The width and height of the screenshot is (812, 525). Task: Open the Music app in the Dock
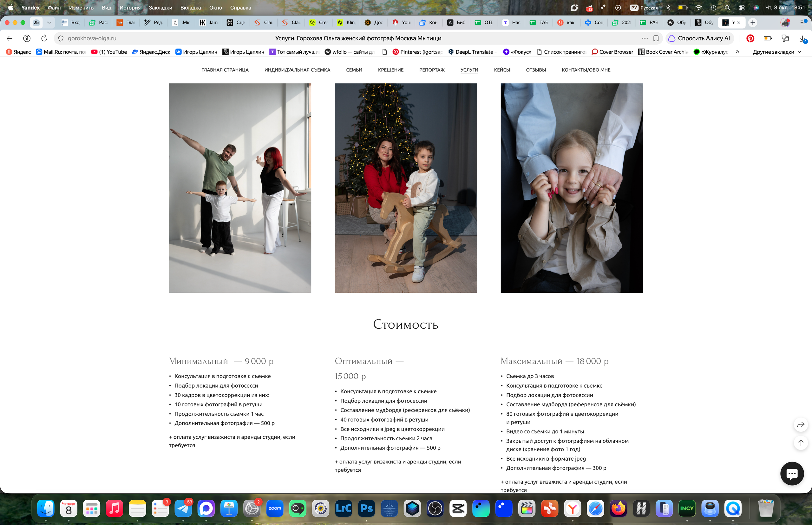point(114,509)
